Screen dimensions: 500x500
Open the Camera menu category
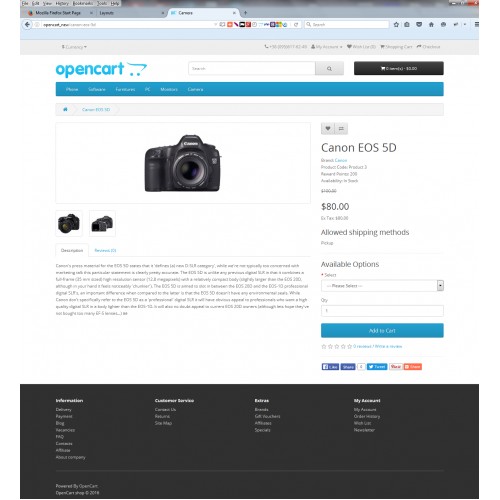(x=195, y=89)
